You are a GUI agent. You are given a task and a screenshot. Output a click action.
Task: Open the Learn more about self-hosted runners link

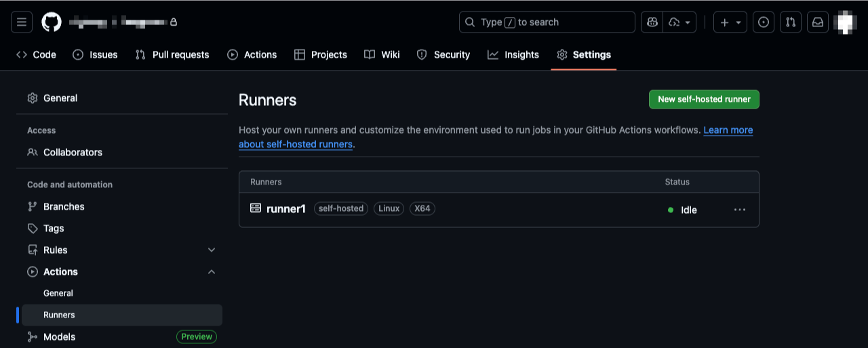[728, 130]
